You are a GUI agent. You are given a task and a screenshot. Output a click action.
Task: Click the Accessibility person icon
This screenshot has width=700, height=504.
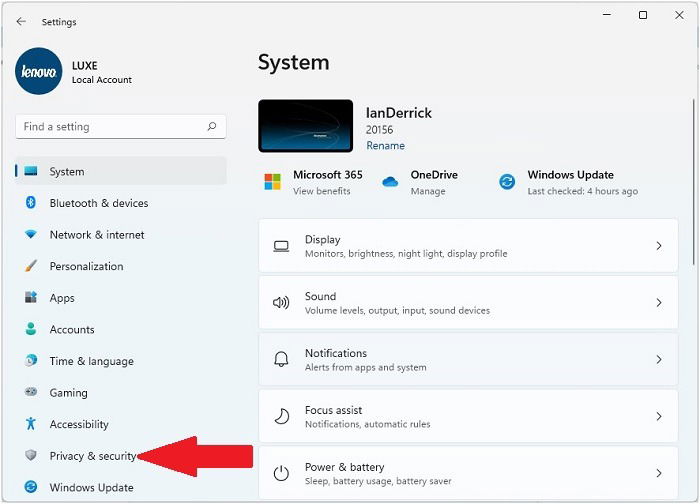coord(31,424)
